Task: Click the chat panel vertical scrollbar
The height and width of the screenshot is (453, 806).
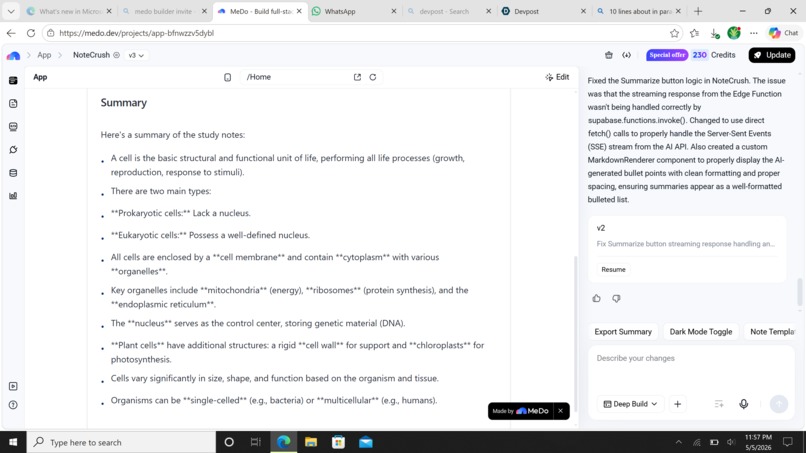Action: pos(799,292)
